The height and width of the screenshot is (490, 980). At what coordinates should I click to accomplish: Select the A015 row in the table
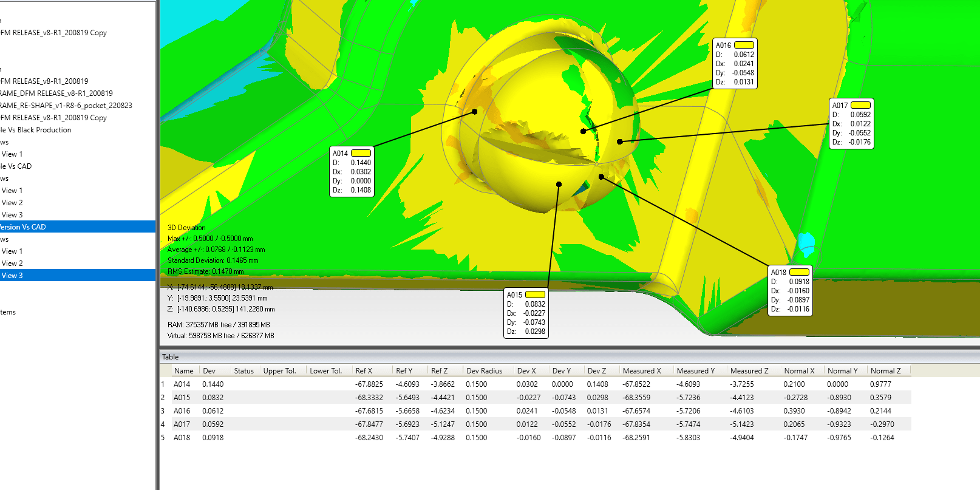pyautogui.click(x=536, y=397)
